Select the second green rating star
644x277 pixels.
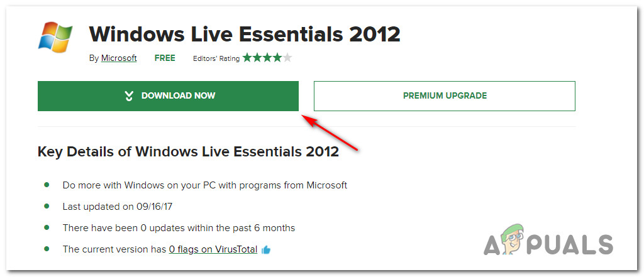[257, 58]
